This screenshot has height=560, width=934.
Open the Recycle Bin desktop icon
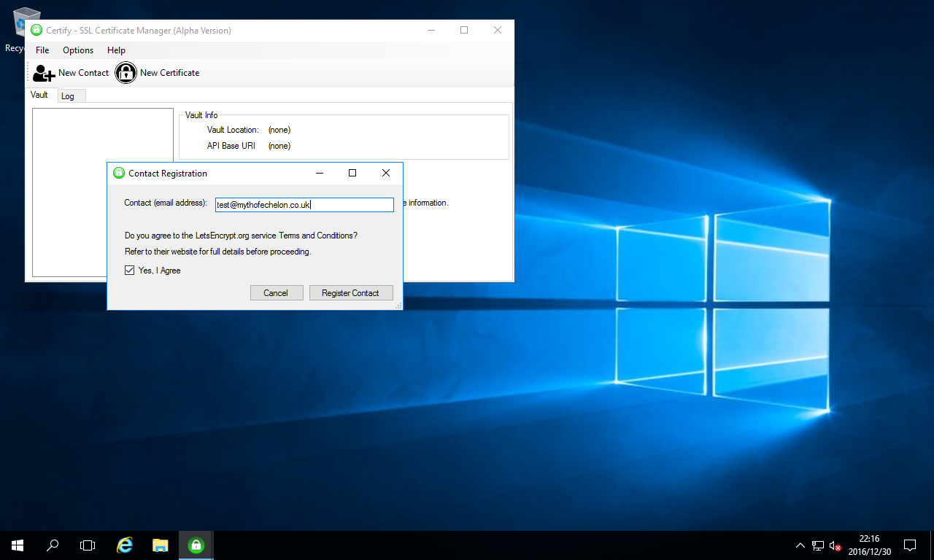click(20, 29)
